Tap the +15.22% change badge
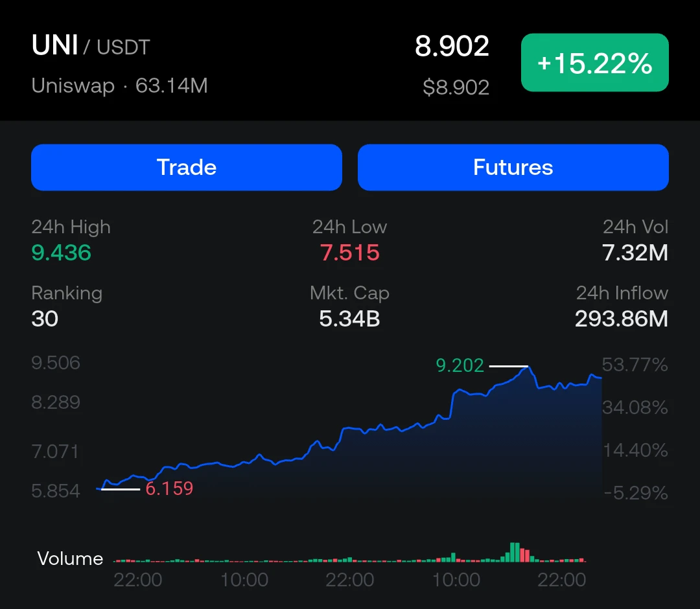 coord(594,62)
